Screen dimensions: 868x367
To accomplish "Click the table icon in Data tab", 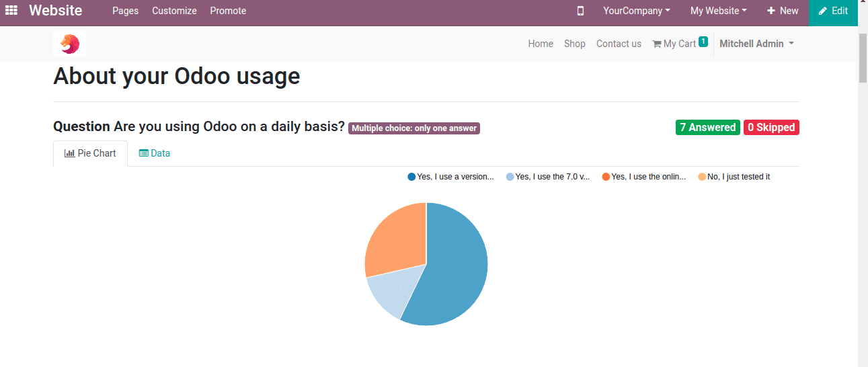I will [144, 153].
